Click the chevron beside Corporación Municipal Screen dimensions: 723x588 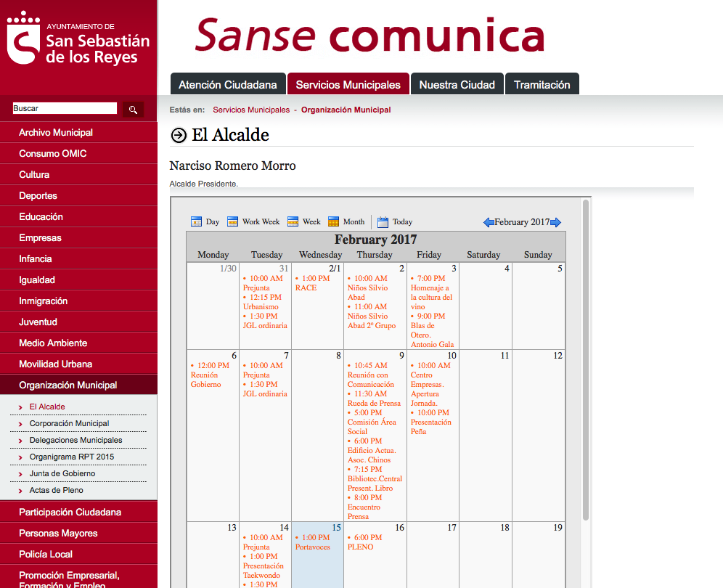(20, 424)
